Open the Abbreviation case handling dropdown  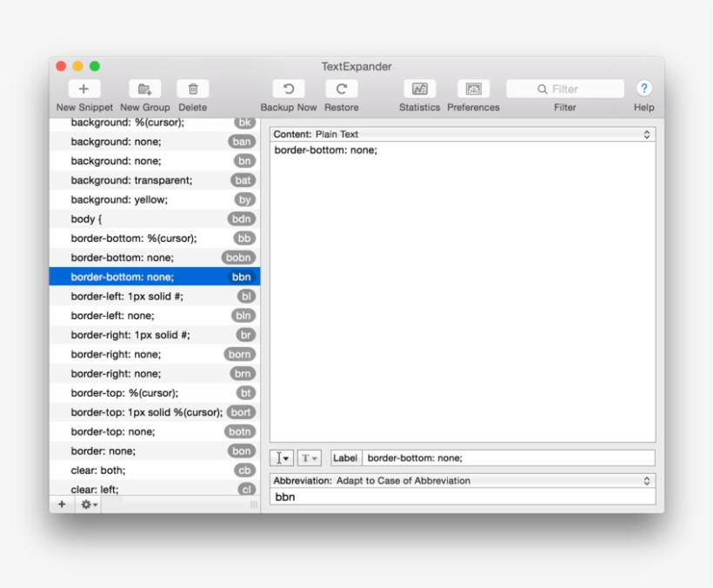coord(459,479)
